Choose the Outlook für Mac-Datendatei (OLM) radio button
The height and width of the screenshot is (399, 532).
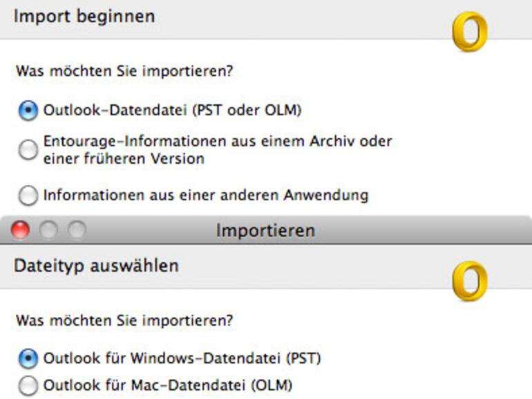[28, 385]
